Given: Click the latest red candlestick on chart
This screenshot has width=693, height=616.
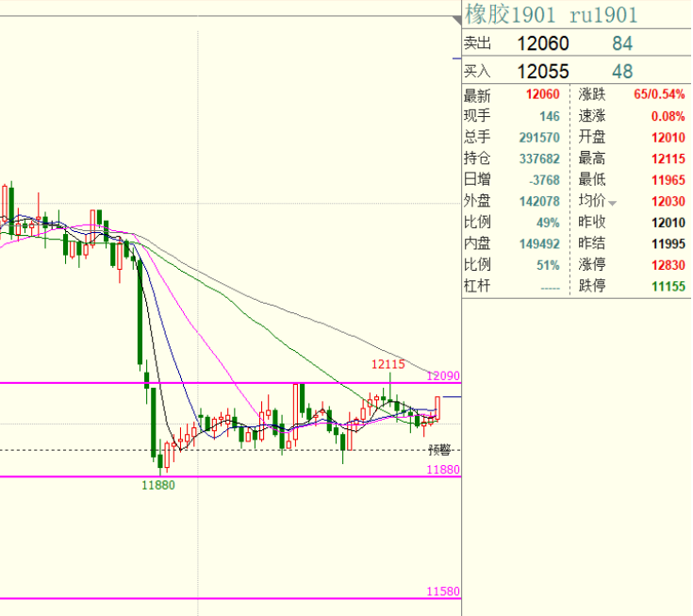Looking at the screenshot, I should 437,408.
